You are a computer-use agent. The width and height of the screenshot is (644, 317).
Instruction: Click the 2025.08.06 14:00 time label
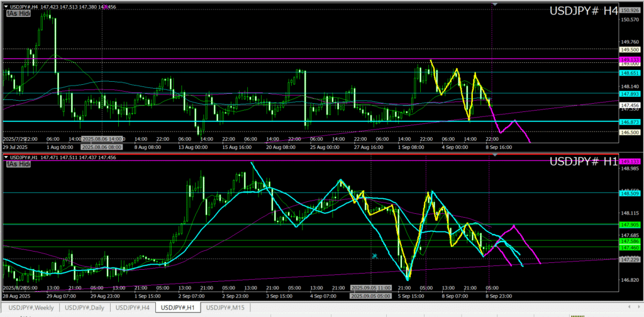click(x=103, y=139)
